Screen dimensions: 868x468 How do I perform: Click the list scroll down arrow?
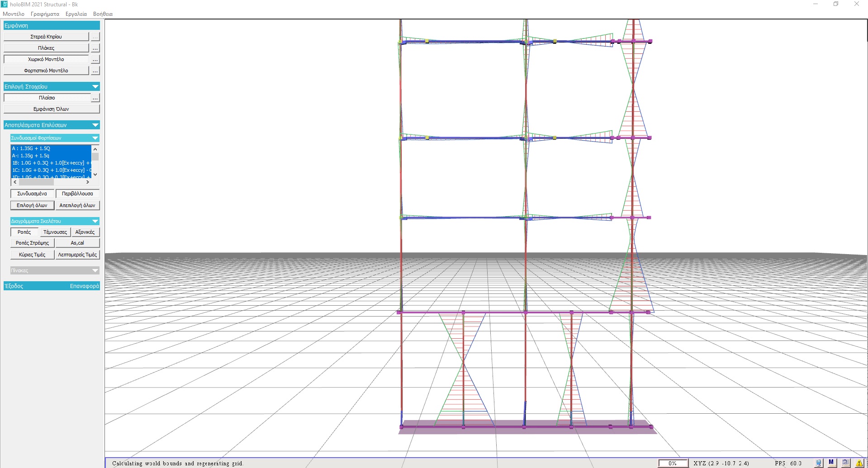95,175
